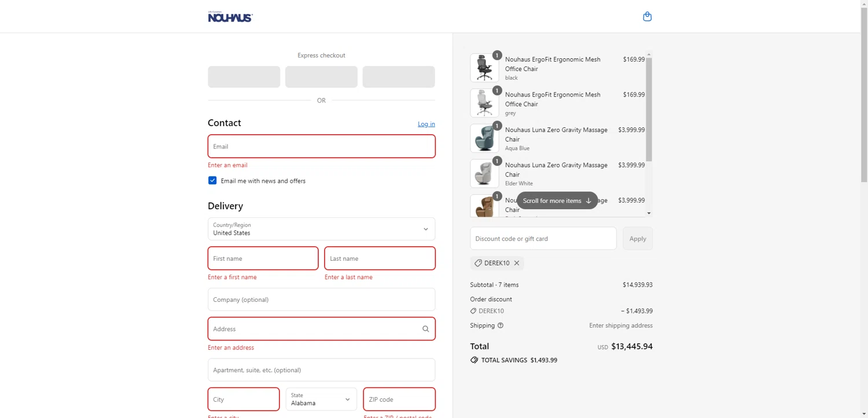Focus the ZIP code field

click(399, 399)
